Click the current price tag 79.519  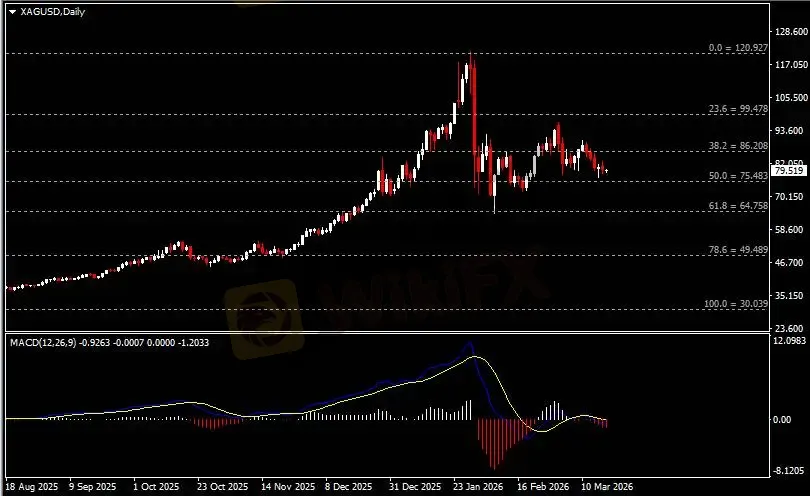(x=789, y=170)
